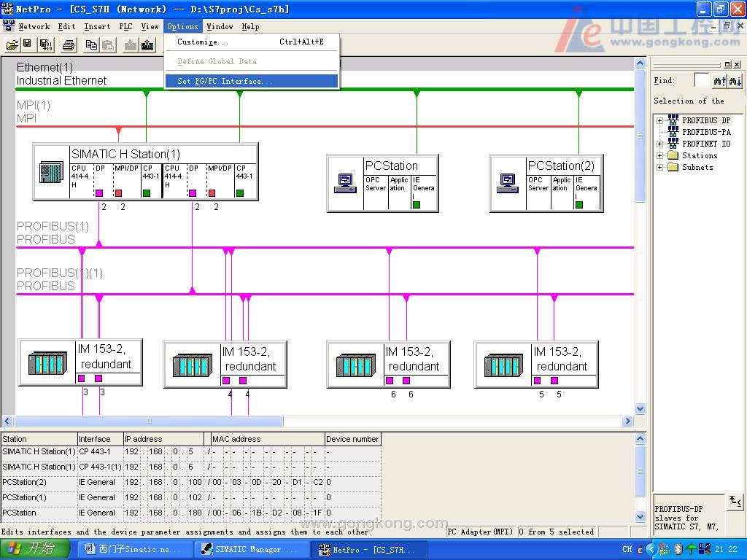Select the third IM 153-2 module icon
747x560 pixels.
[x=356, y=365]
